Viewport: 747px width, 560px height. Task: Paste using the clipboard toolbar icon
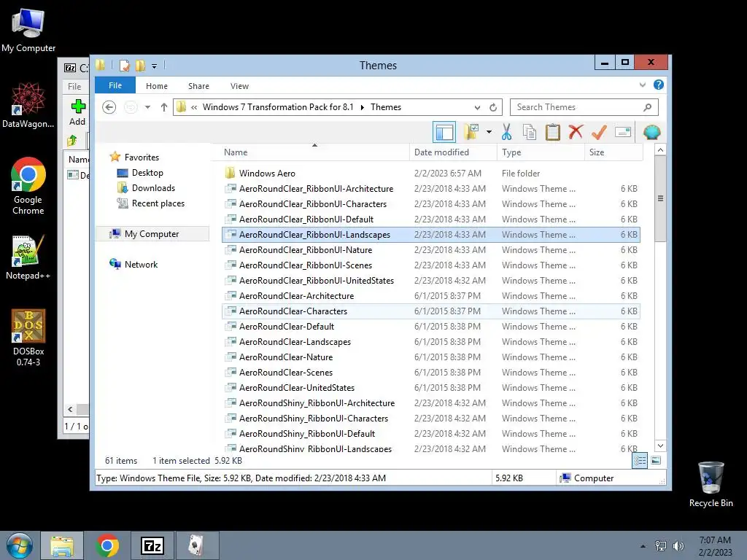pyautogui.click(x=553, y=132)
